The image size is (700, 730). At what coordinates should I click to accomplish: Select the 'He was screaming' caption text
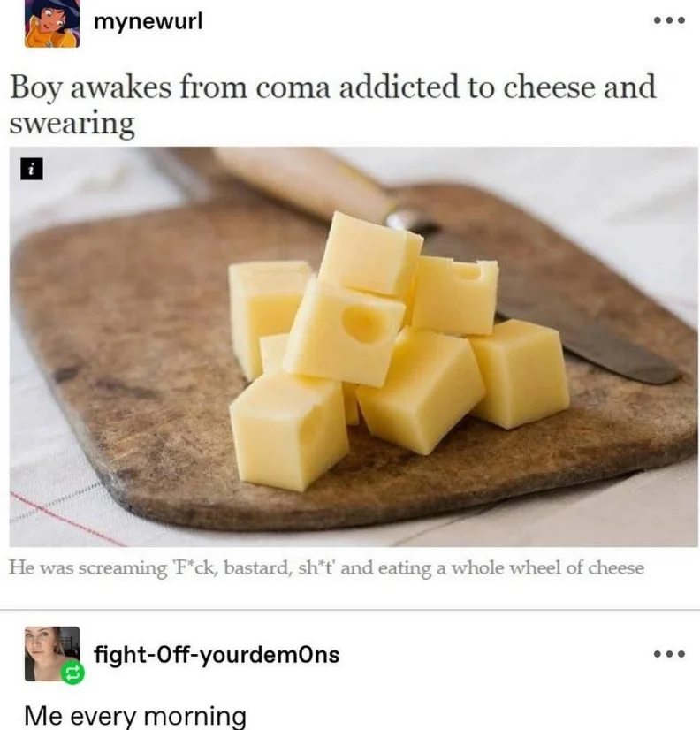(x=326, y=568)
